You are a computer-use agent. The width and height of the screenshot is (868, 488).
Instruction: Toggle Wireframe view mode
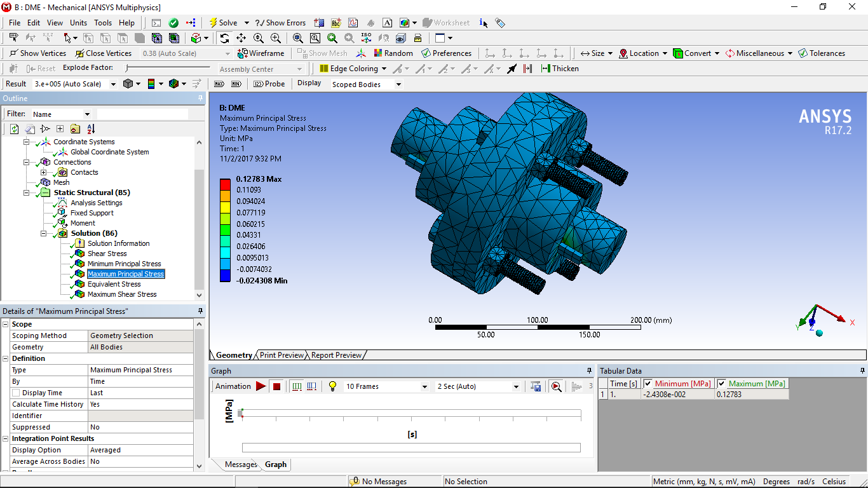(x=261, y=53)
